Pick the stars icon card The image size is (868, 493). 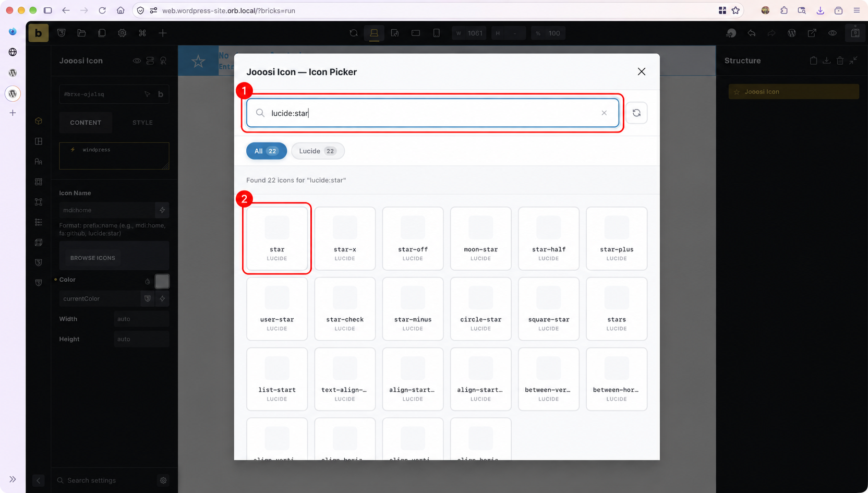(x=617, y=309)
